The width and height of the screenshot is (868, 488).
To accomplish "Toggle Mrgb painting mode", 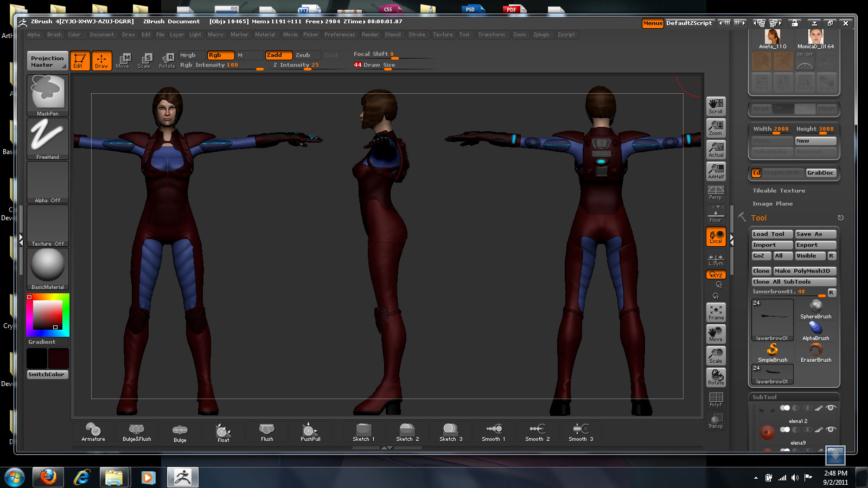I will [192, 55].
